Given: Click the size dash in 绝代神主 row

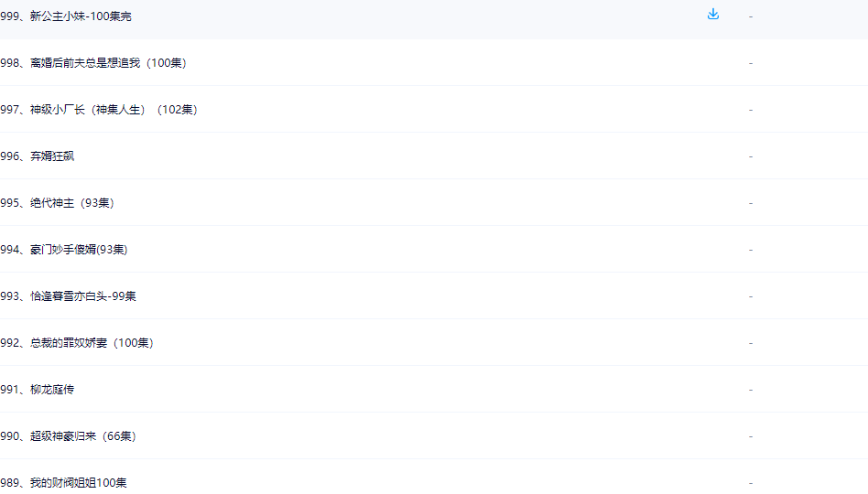Looking at the screenshot, I should point(751,203).
